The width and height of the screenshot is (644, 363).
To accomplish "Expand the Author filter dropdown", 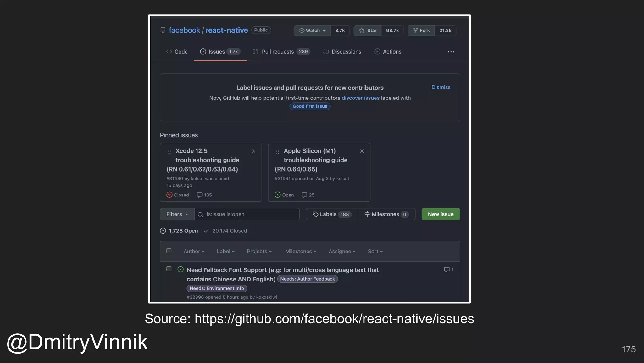I will point(194,251).
